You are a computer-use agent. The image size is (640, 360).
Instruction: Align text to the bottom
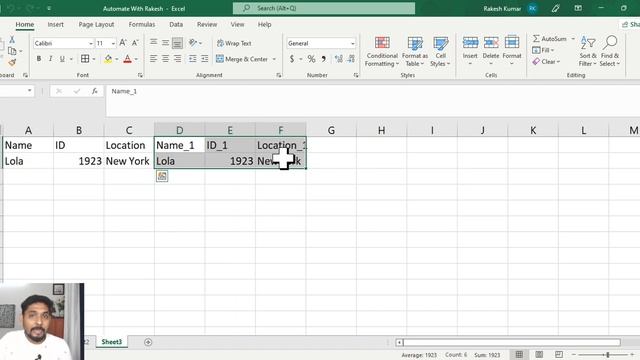pos(177,42)
